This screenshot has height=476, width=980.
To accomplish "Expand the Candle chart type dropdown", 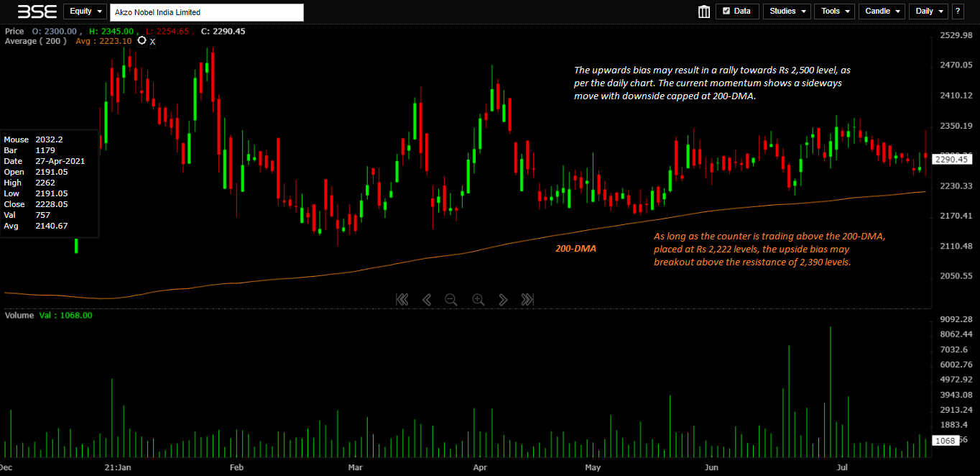I will tap(881, 12).
